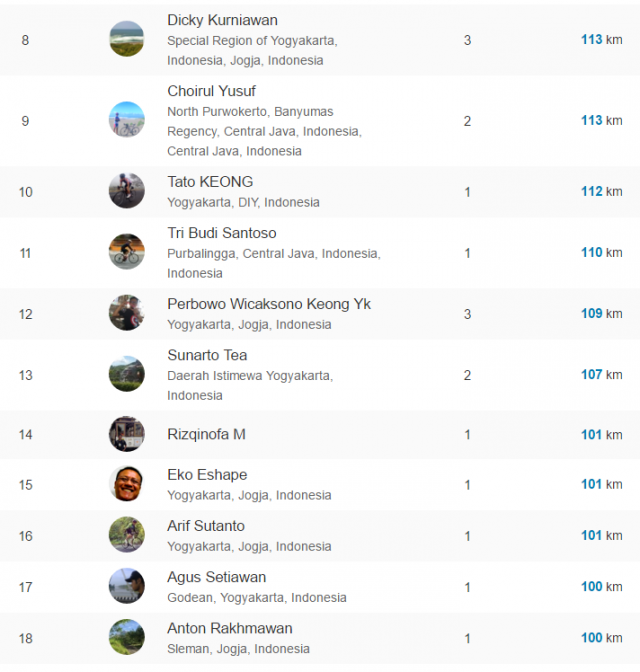Click Agus Setiawan's profile avatar
Viewport: 640px width, 672px height.
(x=127, y=586)
